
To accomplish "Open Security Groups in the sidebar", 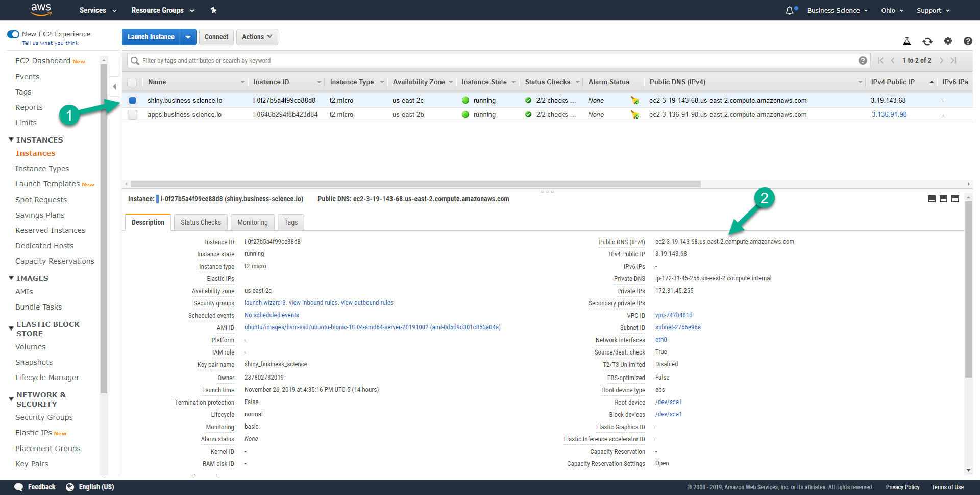I will coord(44,417).
